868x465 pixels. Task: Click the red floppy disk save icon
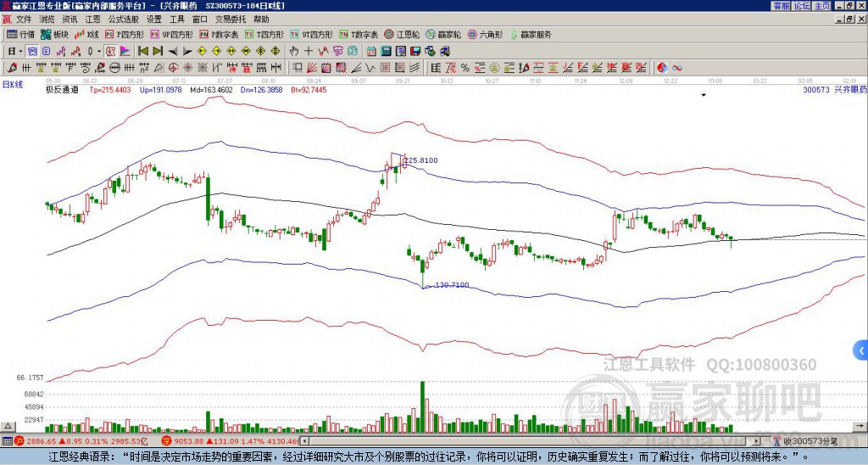click(x=415, y=51)
